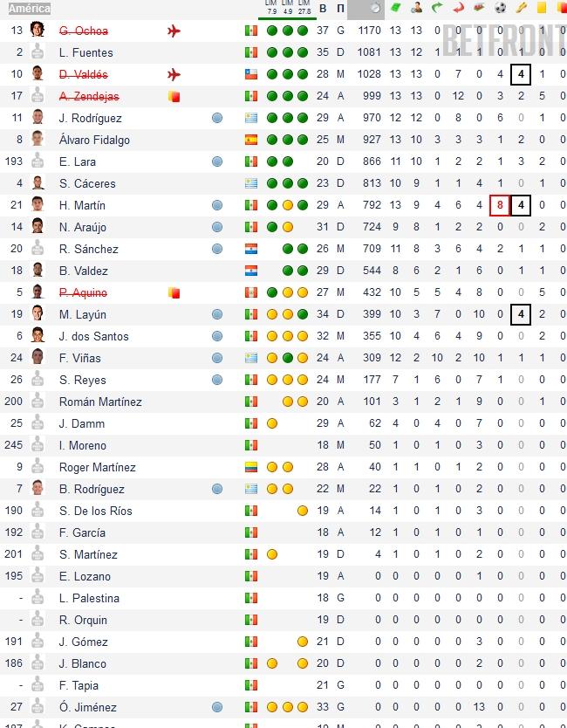567x728 pixels.
Task: Sort players by the В age column
Action: tap(324, 9)
